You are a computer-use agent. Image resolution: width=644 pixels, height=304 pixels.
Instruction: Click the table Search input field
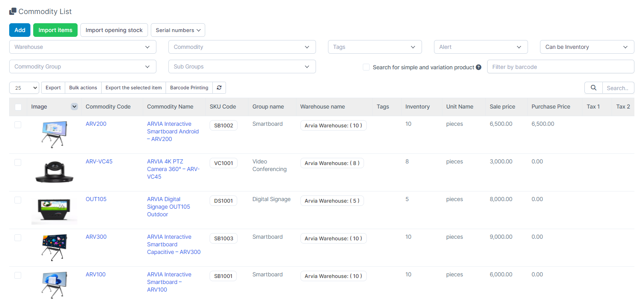[x=618, y=88]
